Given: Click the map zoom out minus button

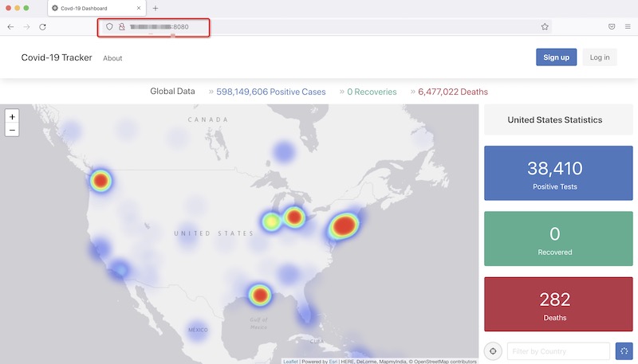Looking at the screenshot, I should click(12, 130).
